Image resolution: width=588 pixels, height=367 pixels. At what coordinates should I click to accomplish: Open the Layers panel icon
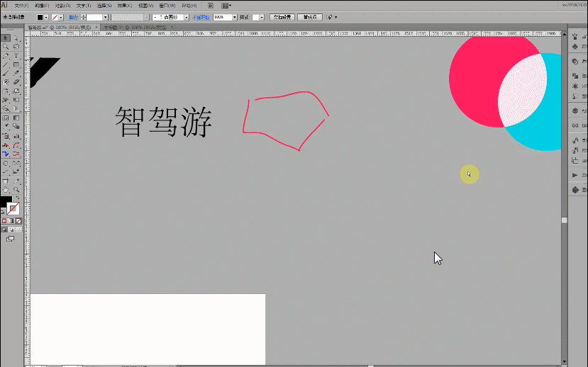click(x=575, y=111)
